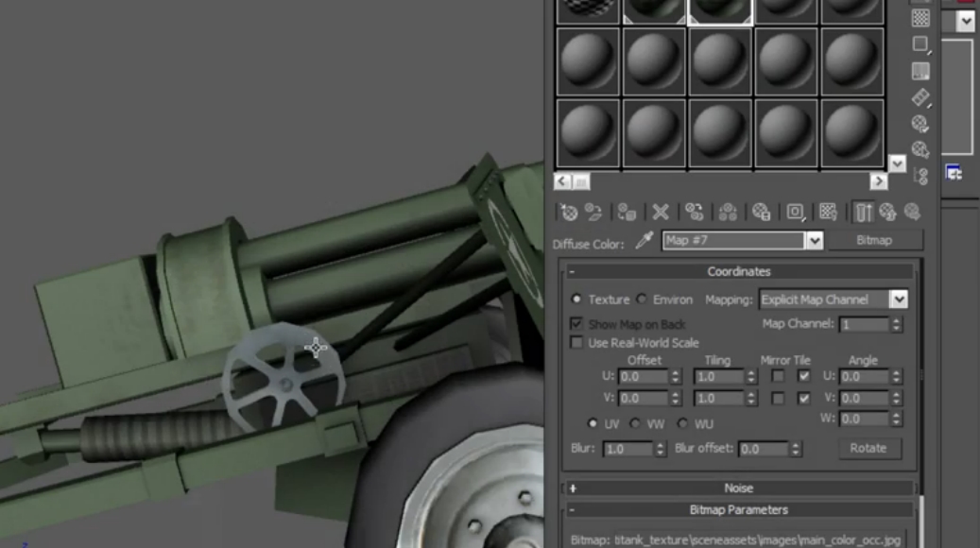Toggle Show Map on Back checkbox

[576, 324]
